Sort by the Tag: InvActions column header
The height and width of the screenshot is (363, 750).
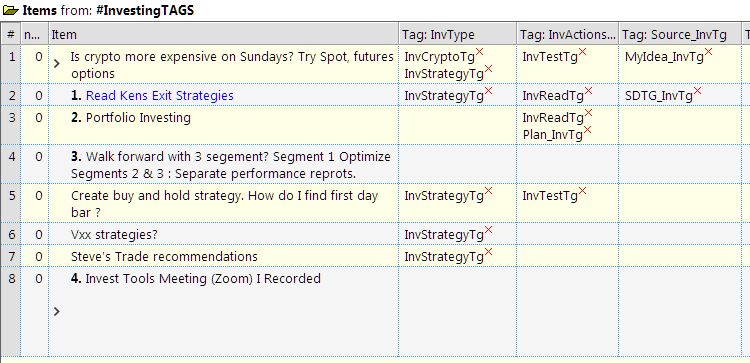point(568,34)
